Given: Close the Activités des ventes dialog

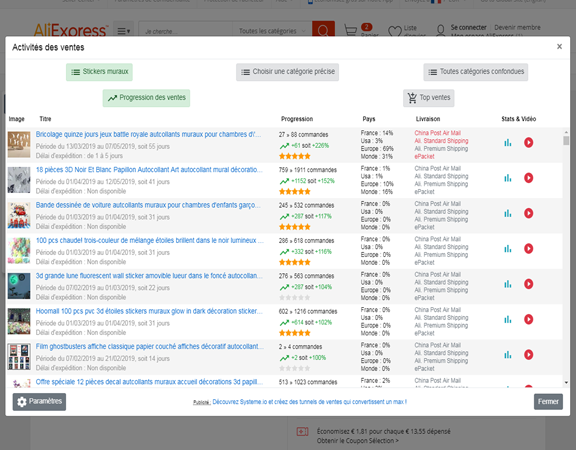Looking at the screenshot, I should 559,46.
